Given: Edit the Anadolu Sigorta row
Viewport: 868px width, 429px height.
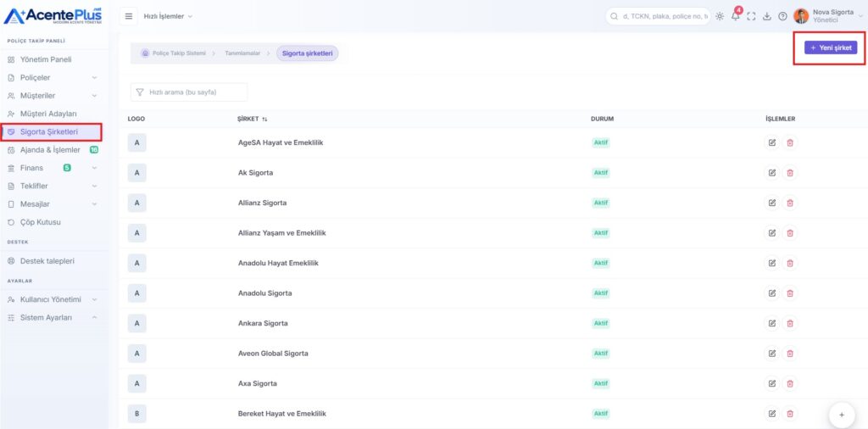Looking at the screenshot, I should tap(771, 292).
